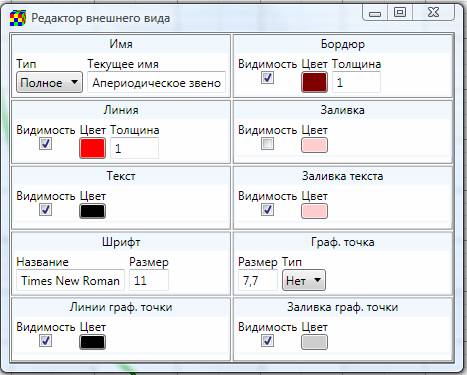467x375 pixels.
Task: Open the Заливка текста pink color swatch
Action: 314,211
